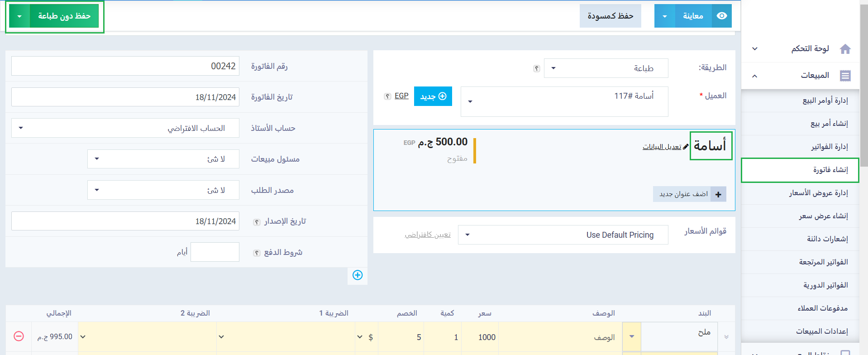Screen dimensions: 868x355
Task: Open the معاينة preview dropdown arrow
Action: tap(664, 16)
